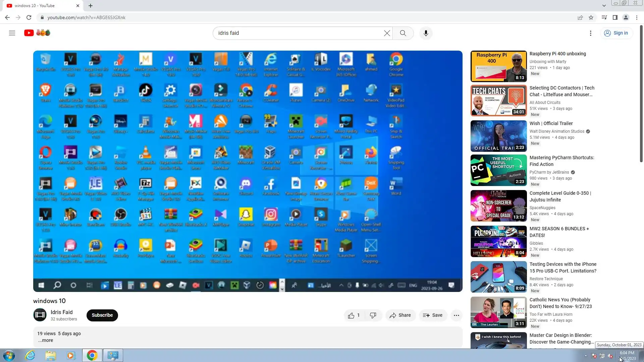Open the Idris Faid channel link
Viewport: 644px width, 362px height.
pyautogui.click(x=61, y=312)
